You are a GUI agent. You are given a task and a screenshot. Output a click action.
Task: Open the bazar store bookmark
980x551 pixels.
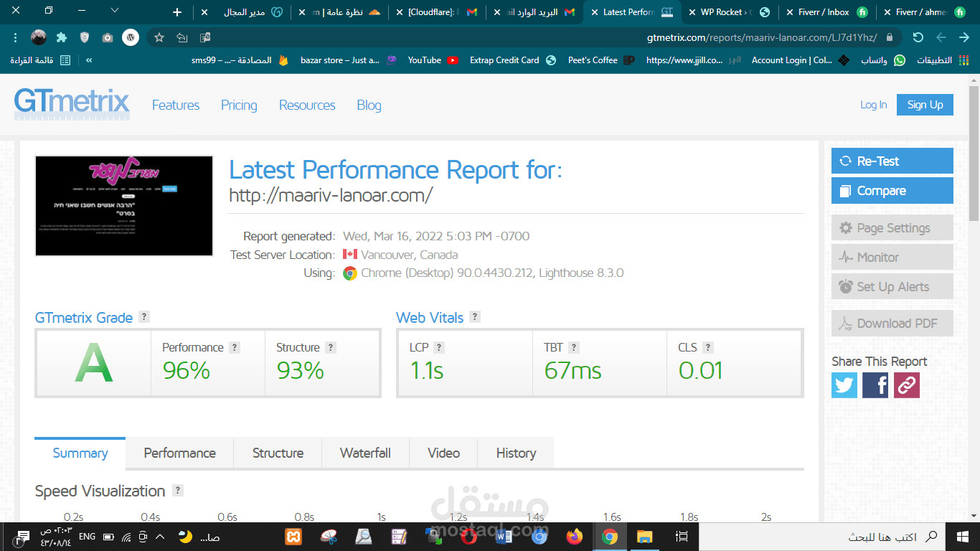tap(349, 60)
